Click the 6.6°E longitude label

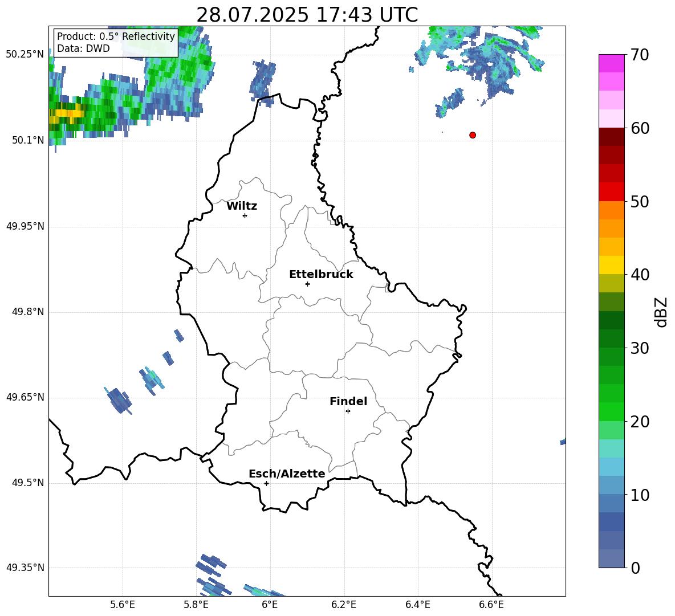(x=491, y=605)
